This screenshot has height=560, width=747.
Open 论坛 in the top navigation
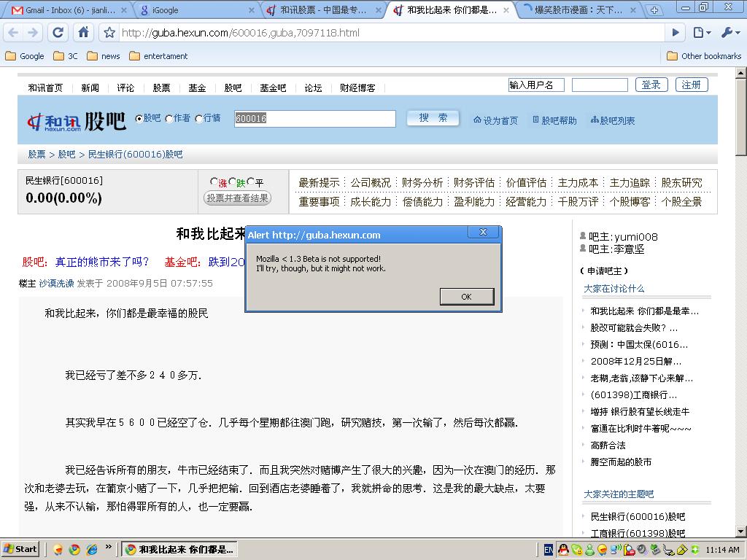coord(313,87)
